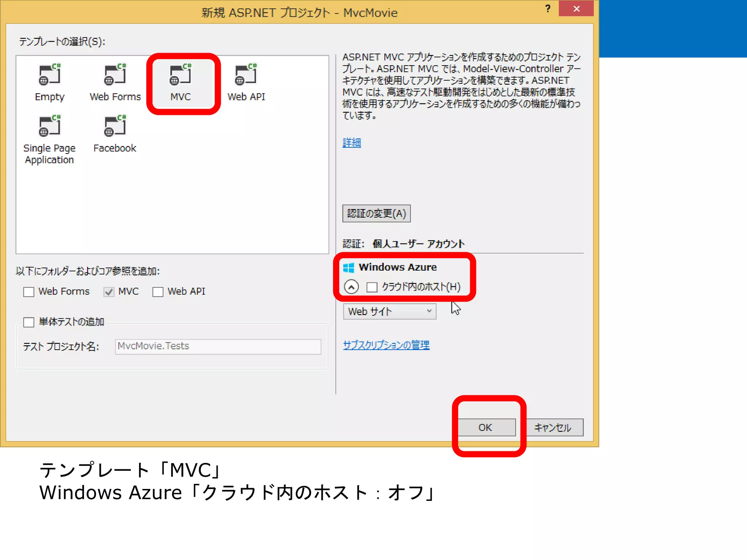Select the Single Page Application template
747x560 pixels.
pyautogui.click(x=50, y=140)
